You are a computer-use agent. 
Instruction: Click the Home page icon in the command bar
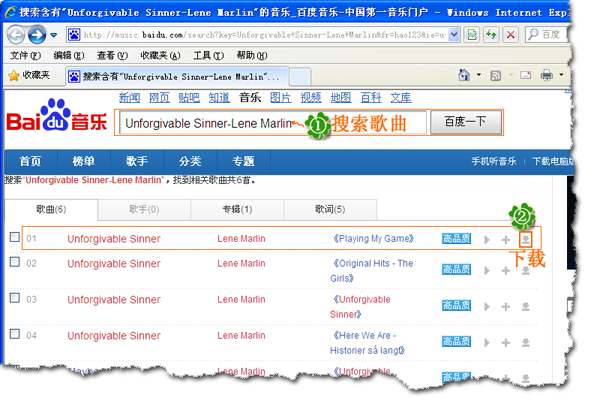[x=464, y=75]
